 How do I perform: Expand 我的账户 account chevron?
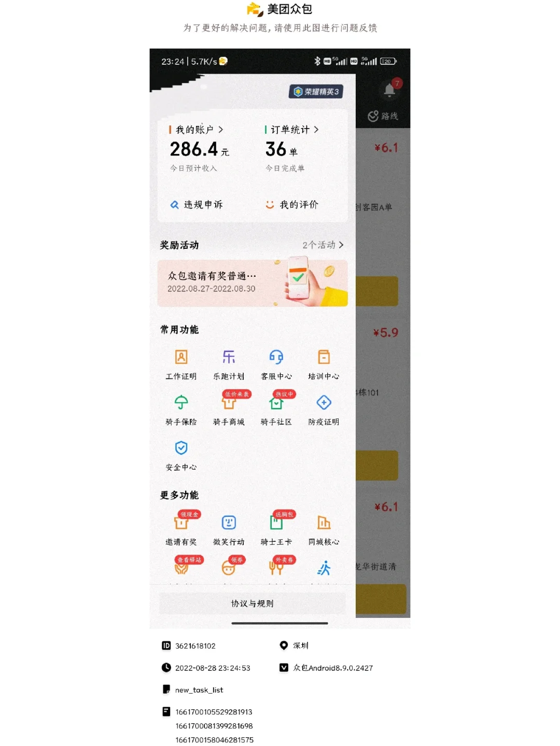click(x=220, y=130)
